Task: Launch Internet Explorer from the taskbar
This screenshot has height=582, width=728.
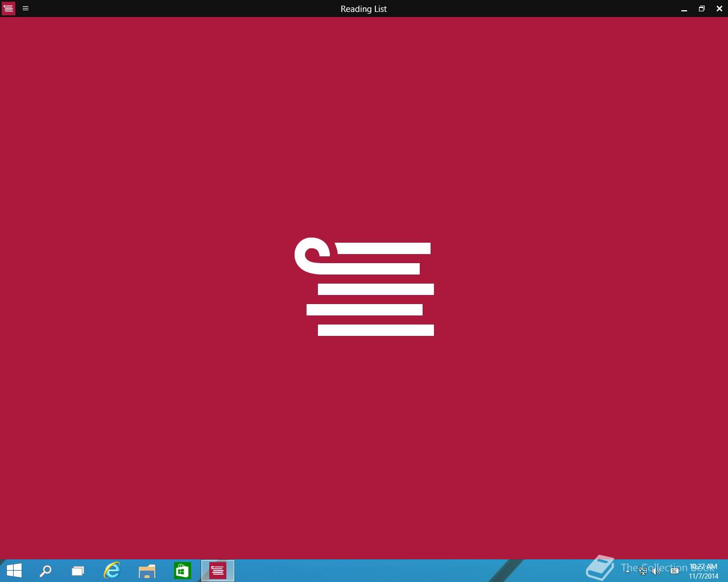Action: (x=112, y=571)
